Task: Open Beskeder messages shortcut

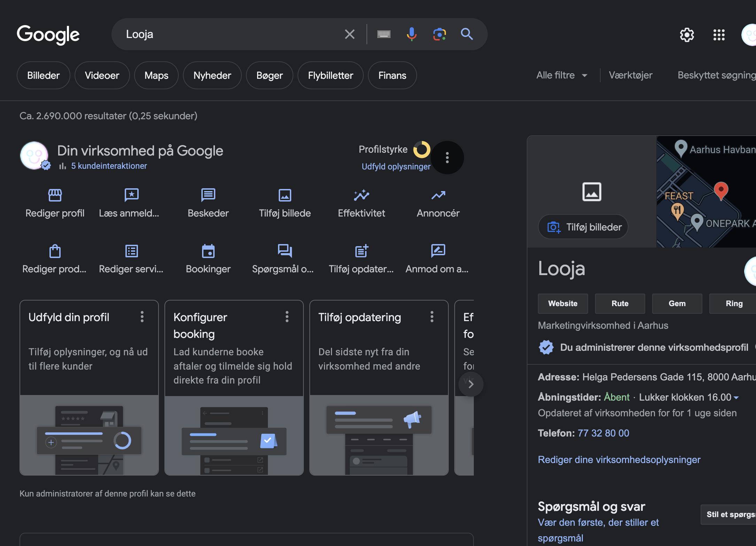Action: pos(208,204)
